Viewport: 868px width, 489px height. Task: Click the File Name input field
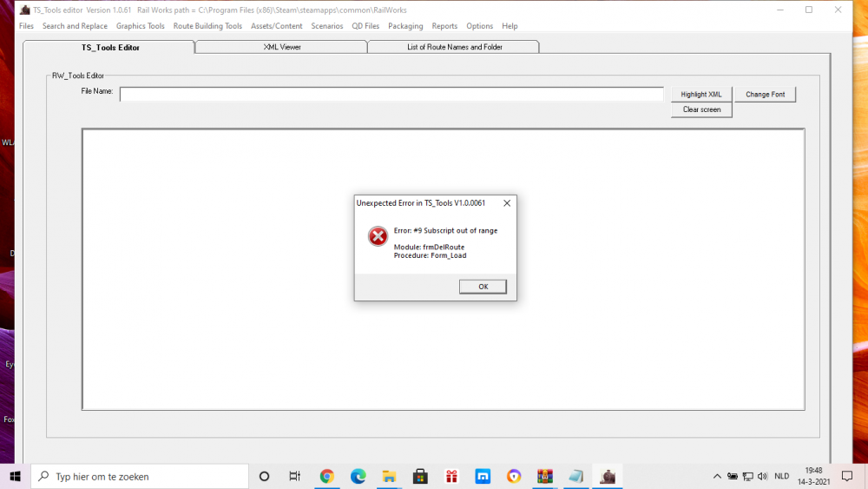[x=391, y=94]
